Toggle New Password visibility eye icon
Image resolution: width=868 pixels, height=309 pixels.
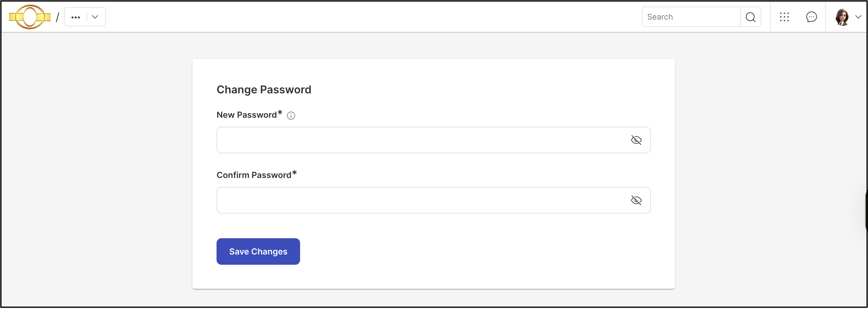tap(636, 140)
